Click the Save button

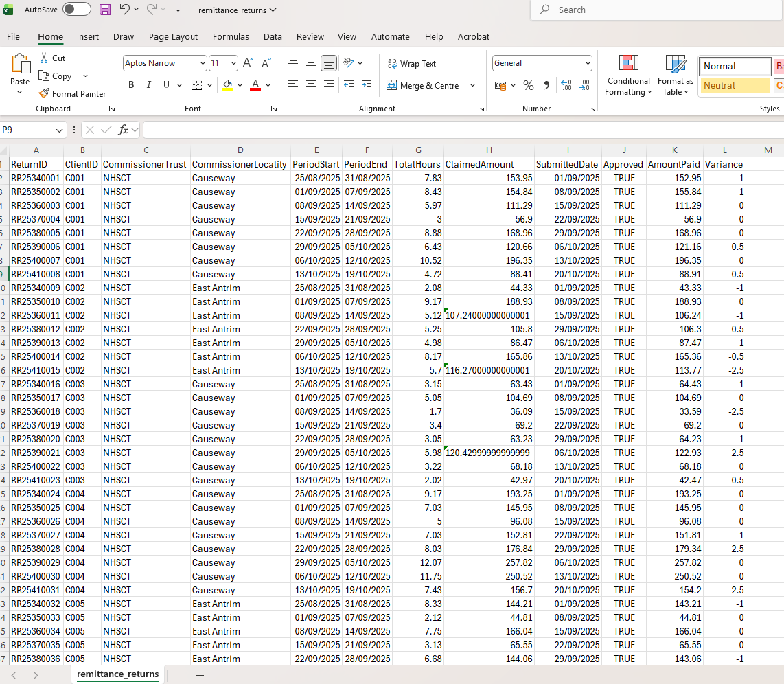(104, 9)
